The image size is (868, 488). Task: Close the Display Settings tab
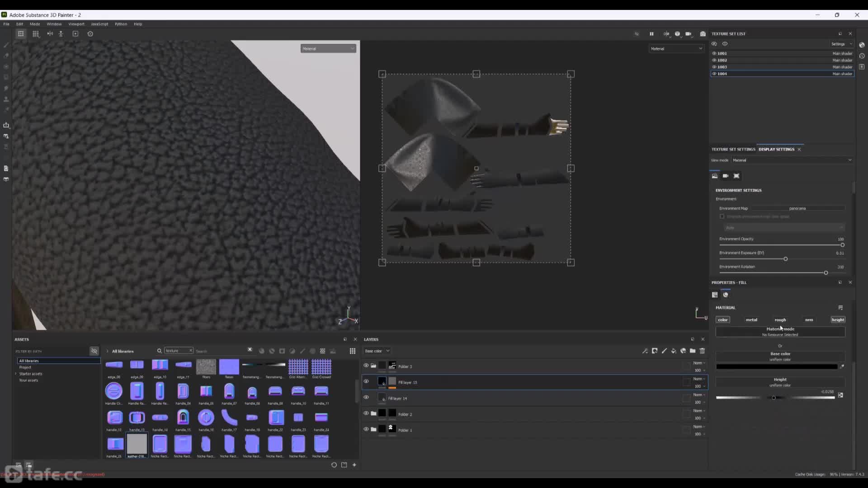coord(799,150)
